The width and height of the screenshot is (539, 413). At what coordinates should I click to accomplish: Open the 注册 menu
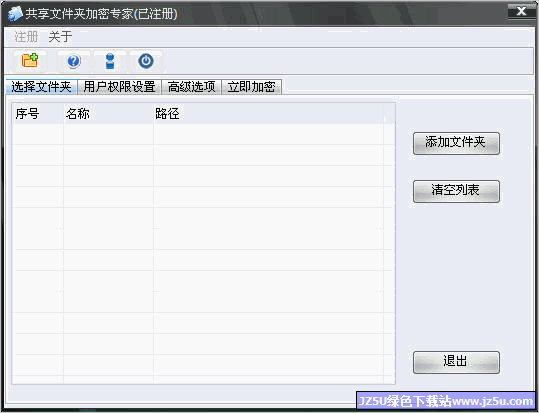(x=26, y=36)
